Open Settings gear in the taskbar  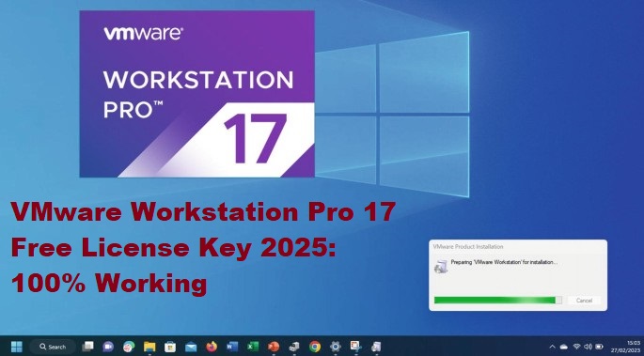tap(336, 347)
